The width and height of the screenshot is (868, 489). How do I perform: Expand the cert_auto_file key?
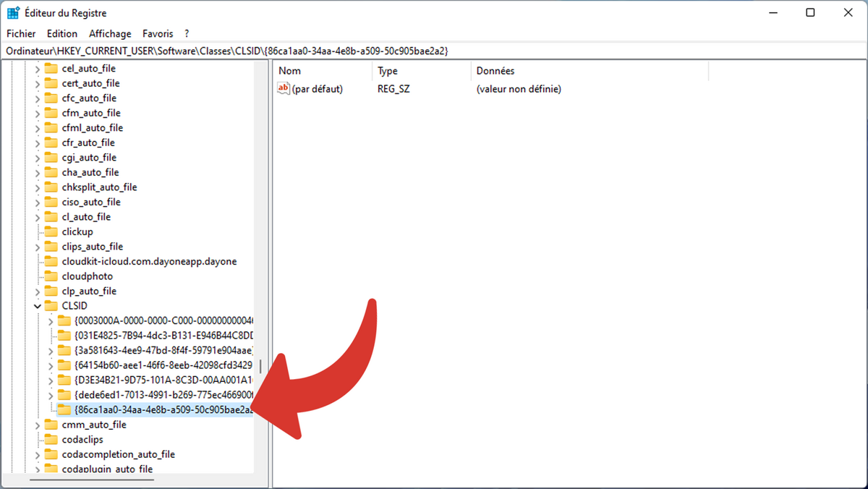[x=38, y=83]
